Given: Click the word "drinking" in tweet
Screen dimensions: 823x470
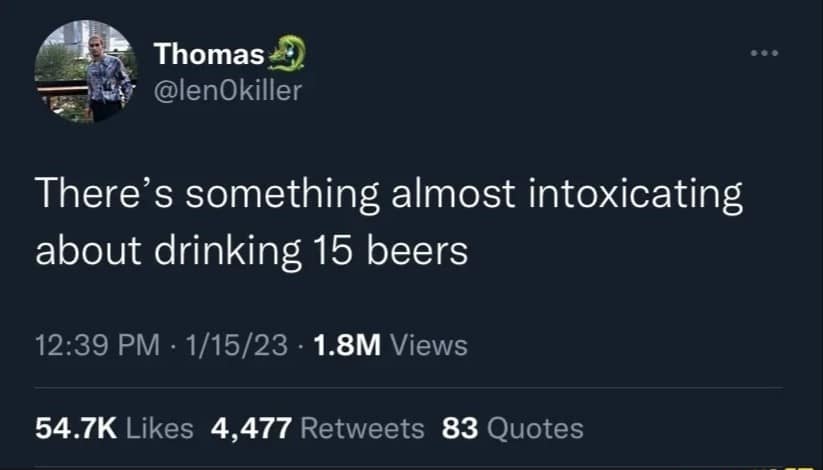Looking at the screenshot, I should click(226, 248).
